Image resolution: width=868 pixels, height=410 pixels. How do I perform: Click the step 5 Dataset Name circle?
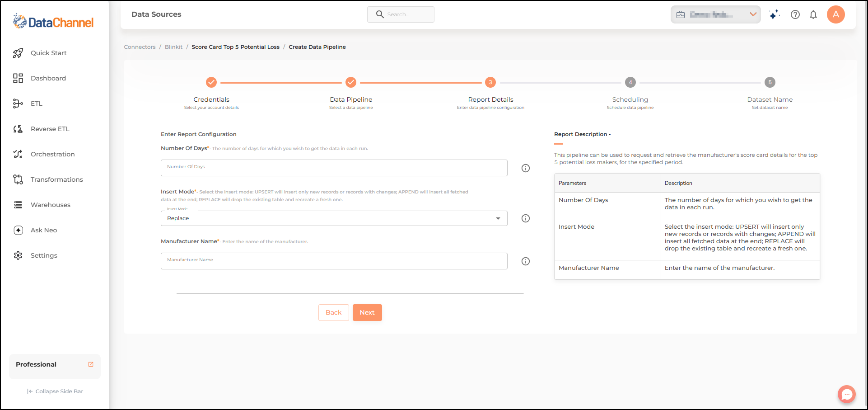(x=770, y=82)
